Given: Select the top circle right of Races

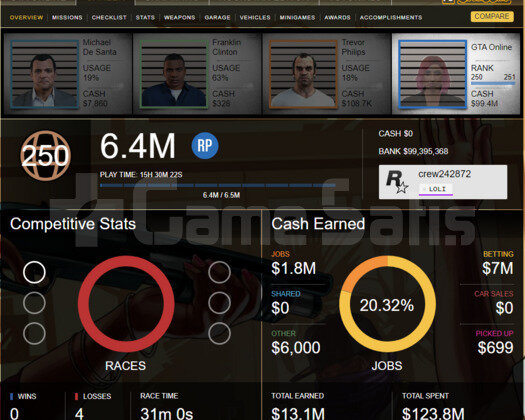Looking at the screenshot, I should [219, 272].
